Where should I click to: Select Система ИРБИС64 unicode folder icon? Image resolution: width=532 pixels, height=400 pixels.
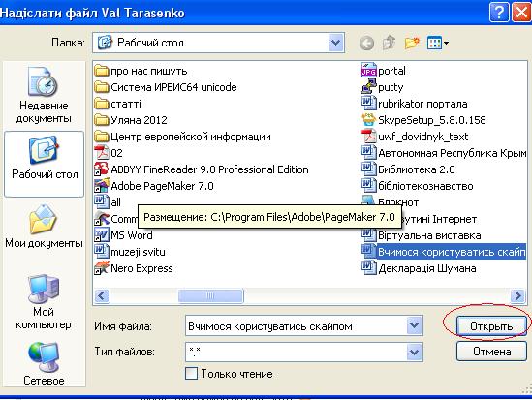101,87
